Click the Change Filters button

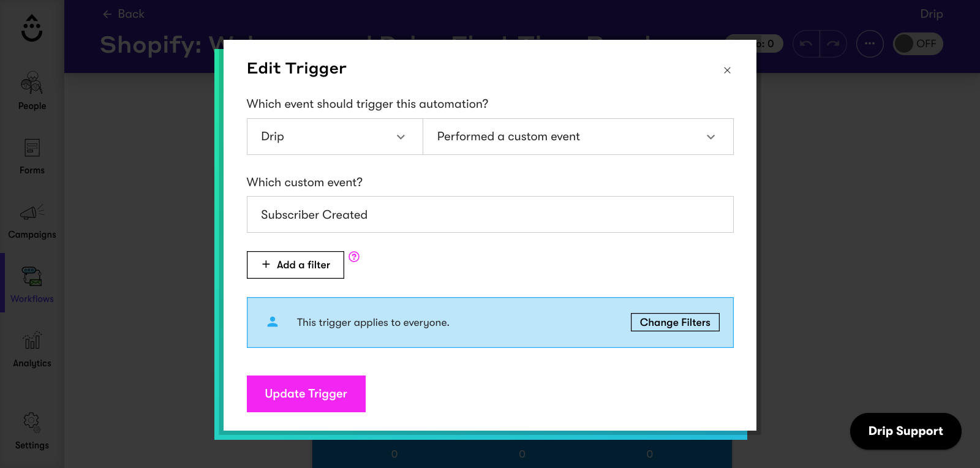[x=675, y=322]
